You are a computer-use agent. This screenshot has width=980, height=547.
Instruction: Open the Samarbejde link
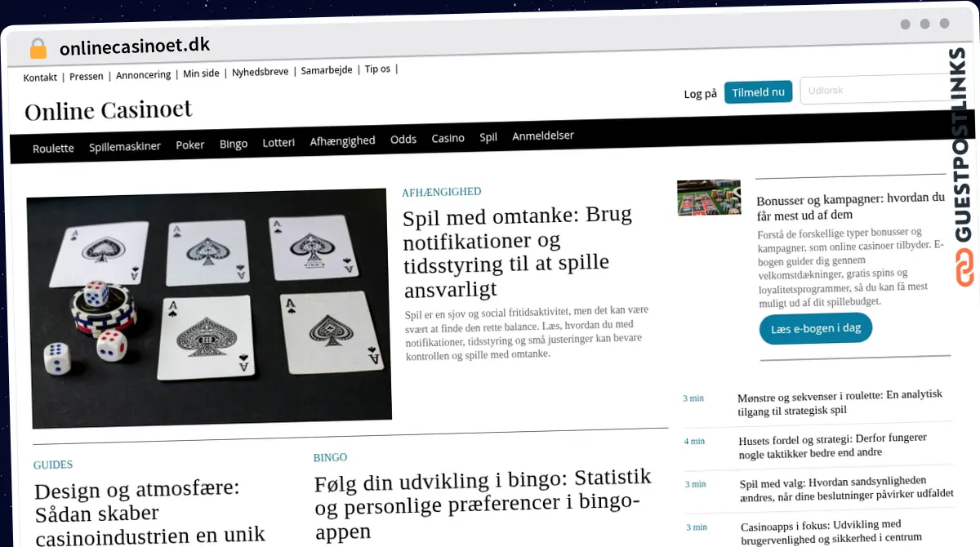pos(327,70)
